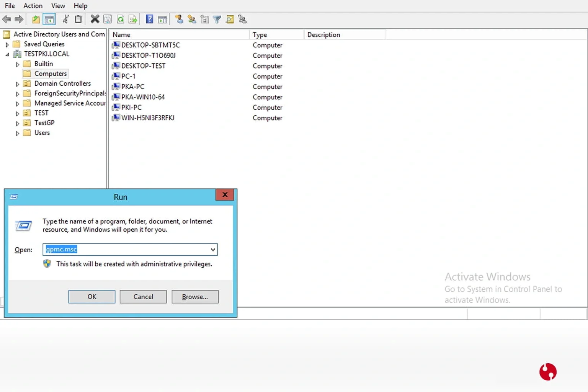Open Properties from the toolbar
The image size is (588, 392).
[108, 19]
